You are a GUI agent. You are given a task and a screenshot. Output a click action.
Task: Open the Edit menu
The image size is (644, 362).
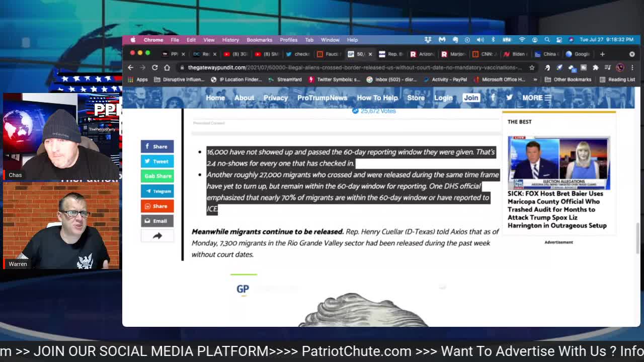coord(191,40)
